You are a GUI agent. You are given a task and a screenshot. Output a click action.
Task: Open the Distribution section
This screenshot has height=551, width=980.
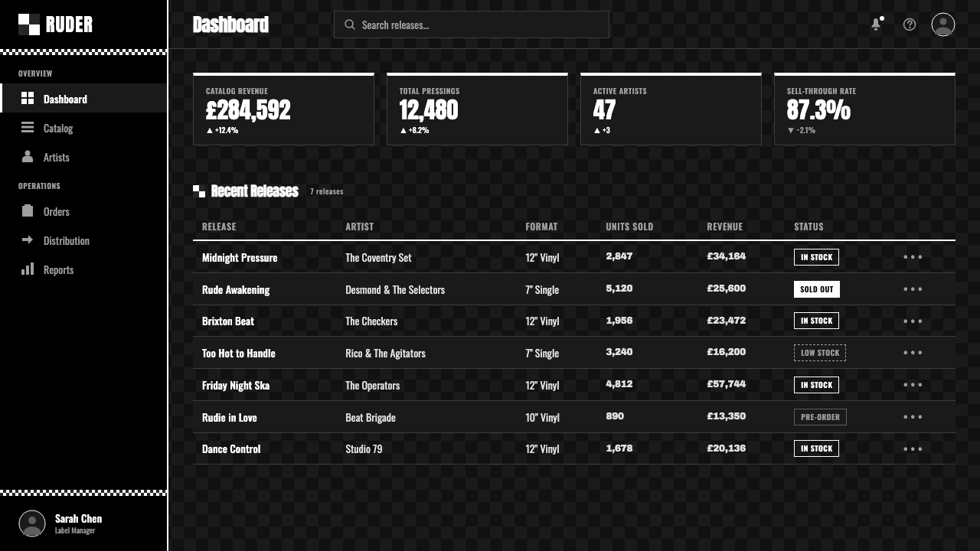click(x=83, y=240)
